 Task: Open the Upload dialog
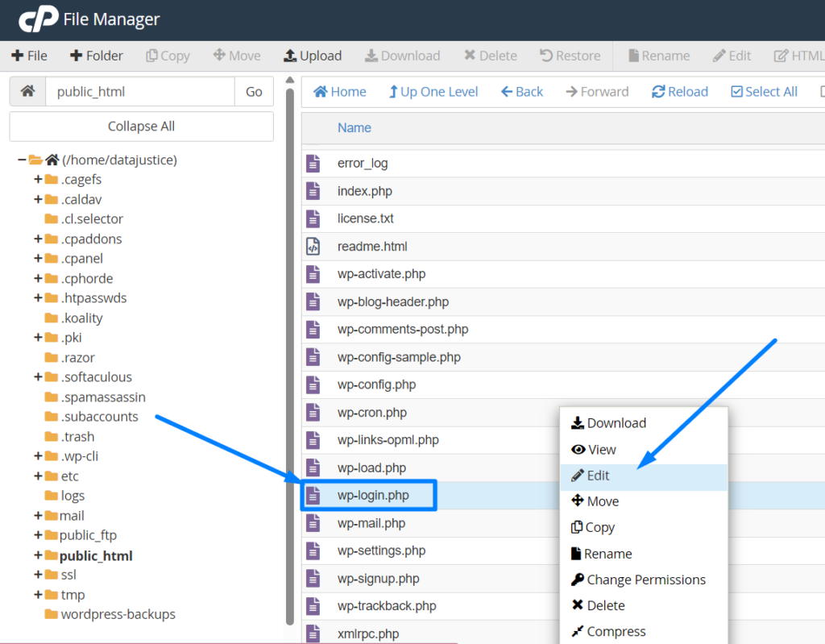[x=313, y=56]
